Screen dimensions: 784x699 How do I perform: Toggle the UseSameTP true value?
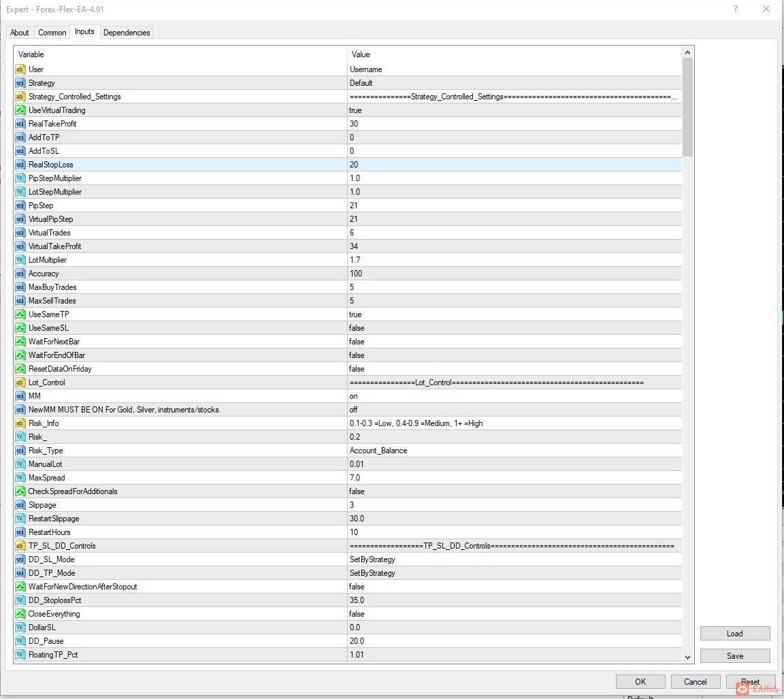tap(514, 314)
